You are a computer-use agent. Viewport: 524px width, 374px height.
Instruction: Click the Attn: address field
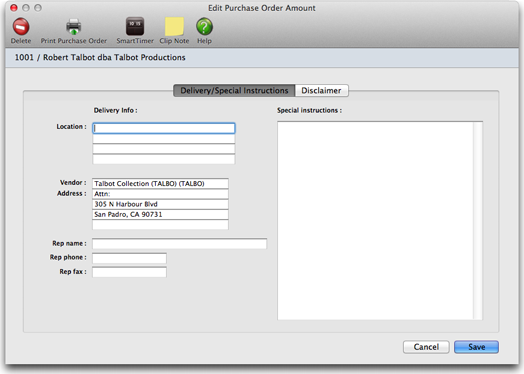coord(160,194)
